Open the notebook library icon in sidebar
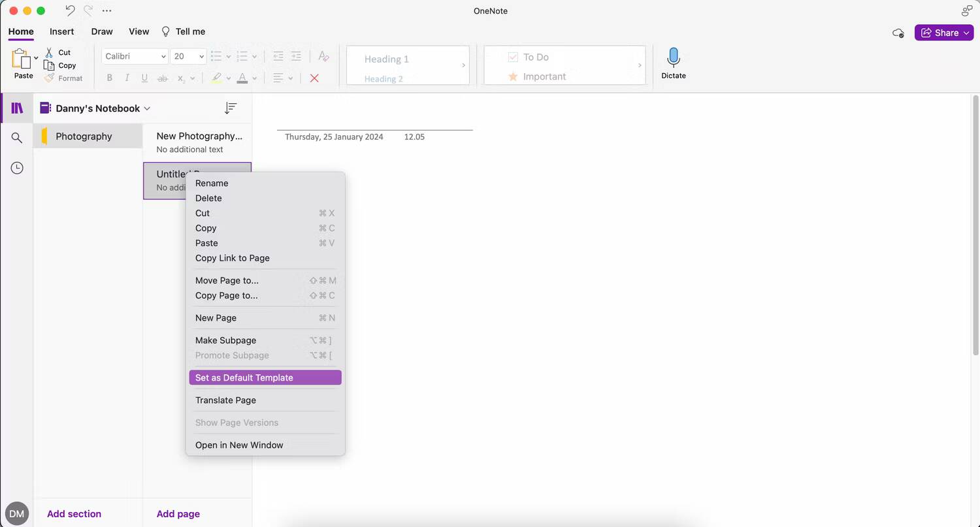 (x=16, y=108)
